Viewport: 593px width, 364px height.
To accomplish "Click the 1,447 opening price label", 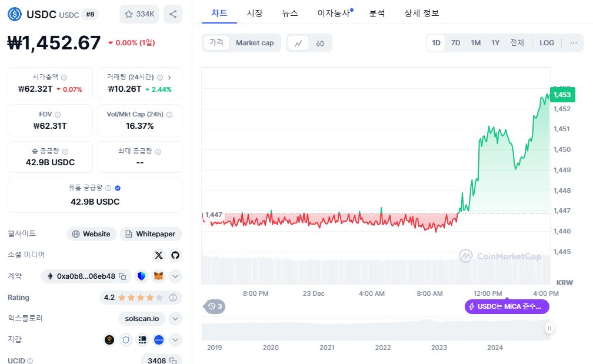I will coord(214,215).
